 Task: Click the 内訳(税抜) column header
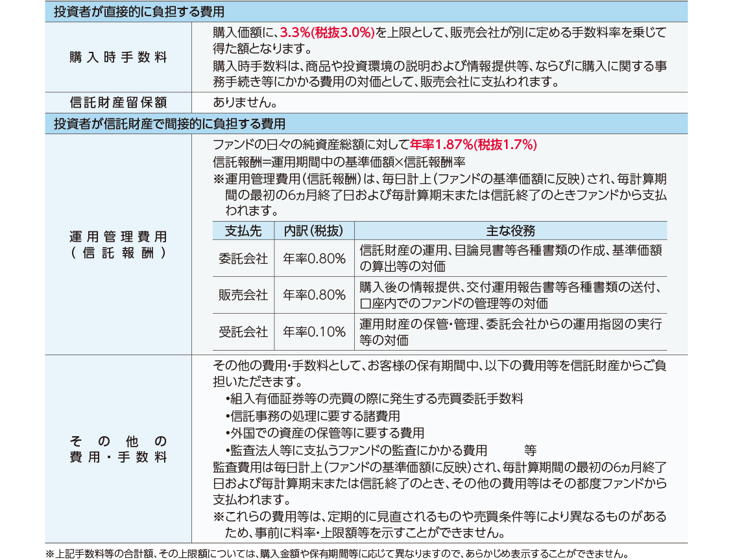[315, 231]
